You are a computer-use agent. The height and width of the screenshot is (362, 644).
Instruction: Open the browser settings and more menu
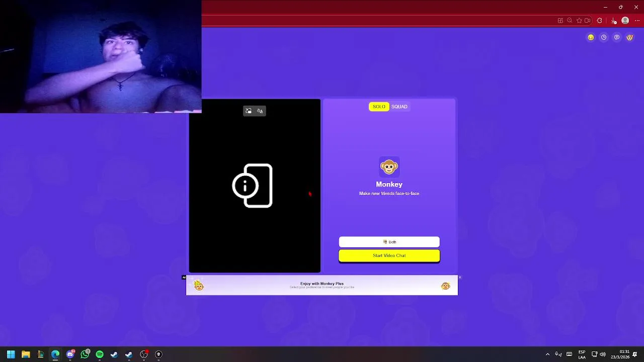point(637,21)
